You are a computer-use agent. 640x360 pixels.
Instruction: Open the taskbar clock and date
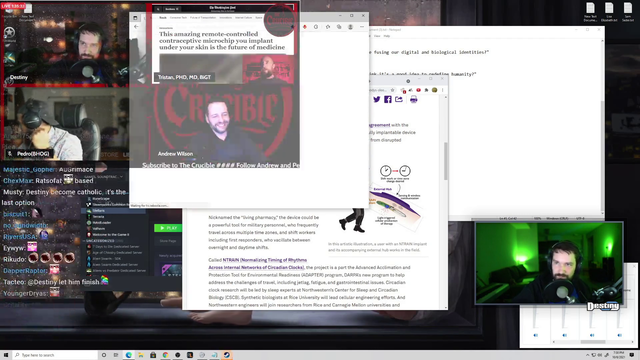coord(619,355)
